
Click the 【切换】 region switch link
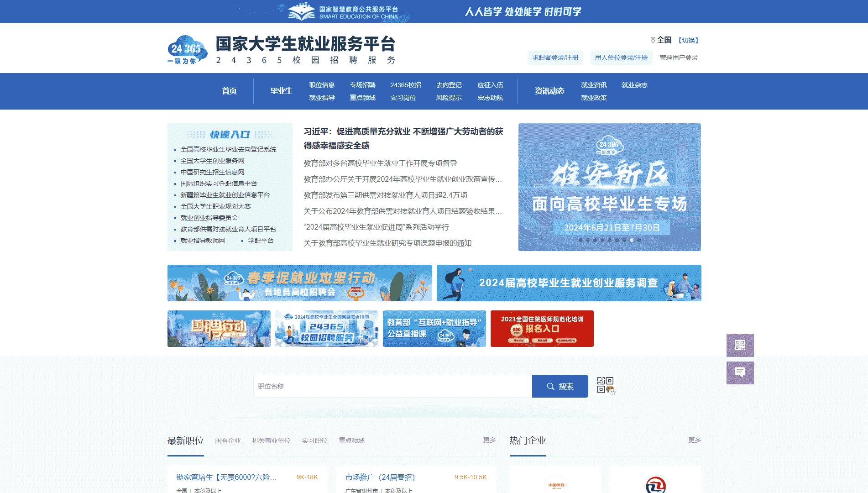(688, 40)
